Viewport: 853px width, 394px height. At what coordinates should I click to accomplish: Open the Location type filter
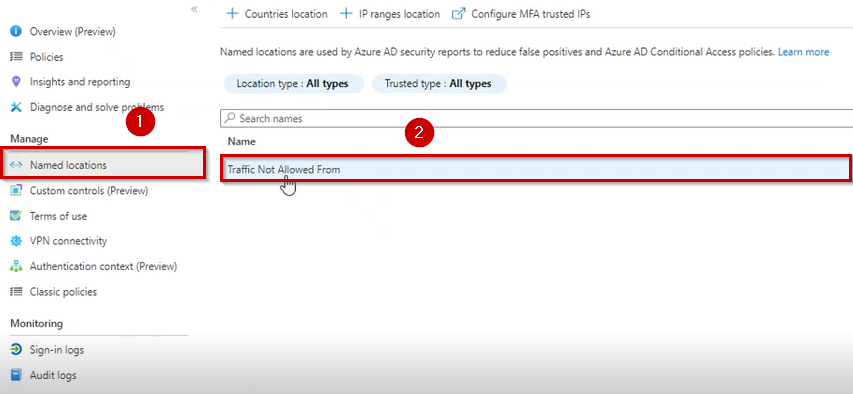293,84
